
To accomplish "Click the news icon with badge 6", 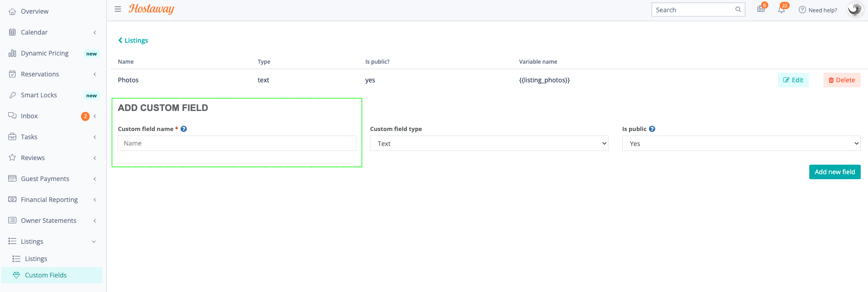I will coord(761,9).
